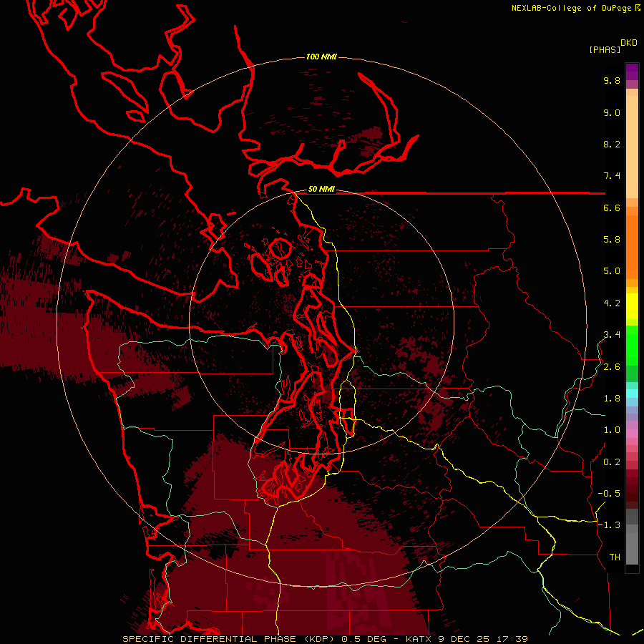This screenshot has height=644, width=644.
Task: Click the 4.2 legend value
Action: (x=612, y=303)
